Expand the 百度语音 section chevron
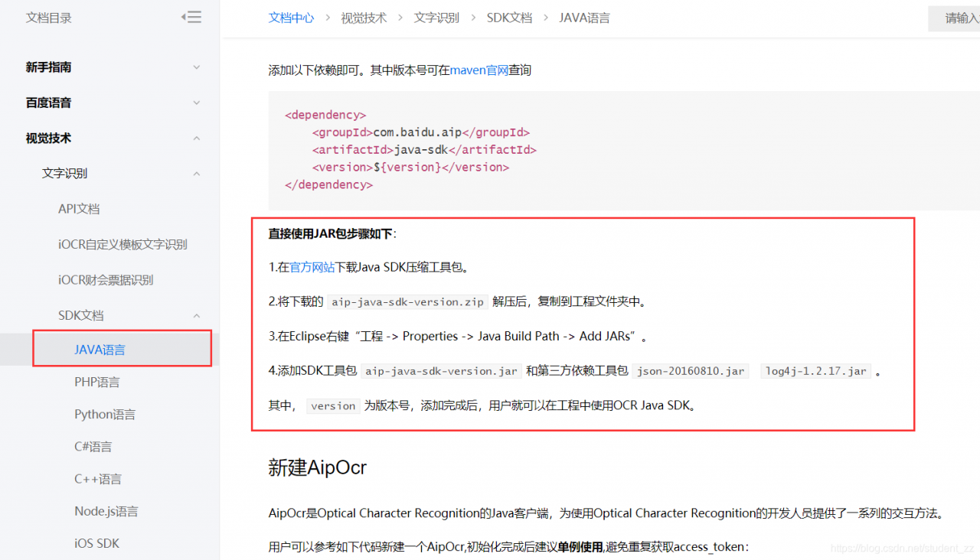Image resolution: width=980 pixels, height=560 pixels. click(x=197, y=103)
